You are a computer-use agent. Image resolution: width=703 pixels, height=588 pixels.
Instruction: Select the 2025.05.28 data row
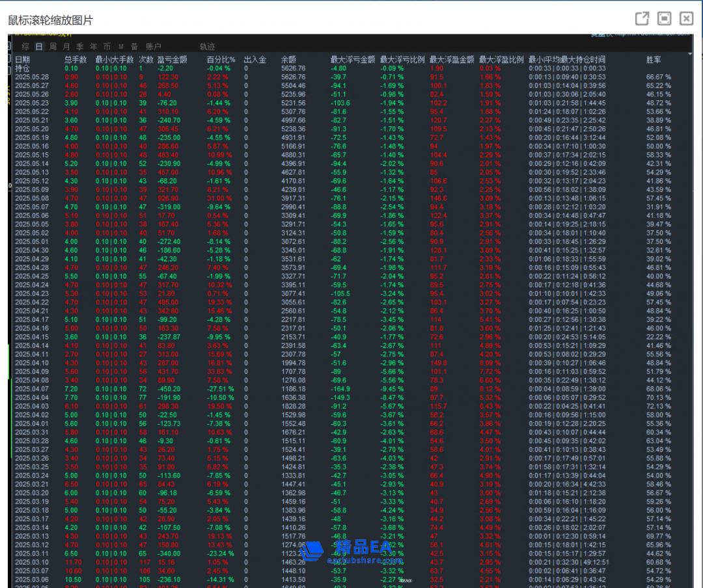click(32, 77)
